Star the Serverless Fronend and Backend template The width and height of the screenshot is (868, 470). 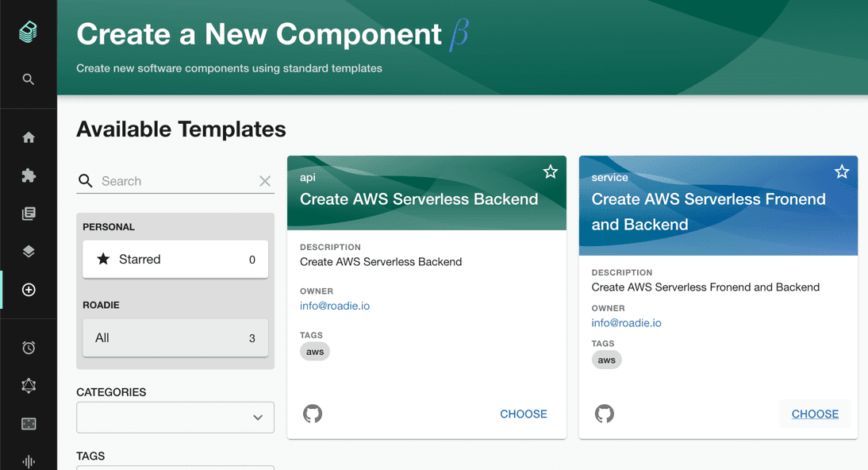coord(842,171)
